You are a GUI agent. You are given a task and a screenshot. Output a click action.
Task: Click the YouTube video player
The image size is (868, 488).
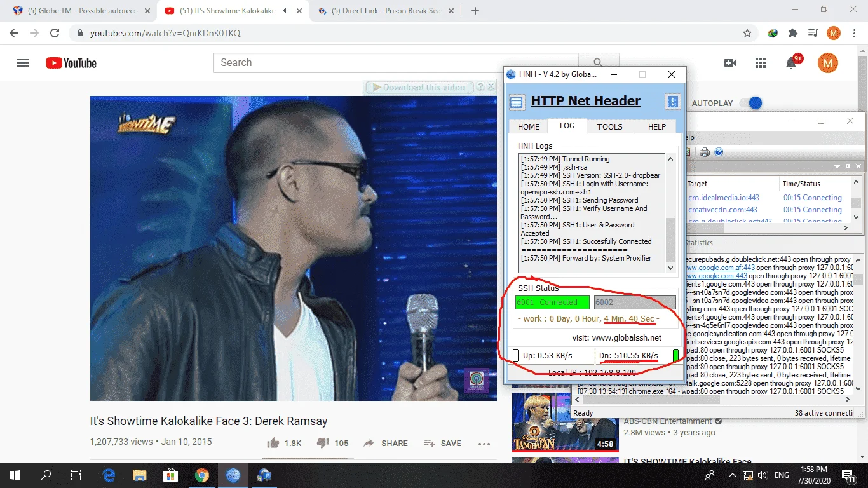pos(294,248)
